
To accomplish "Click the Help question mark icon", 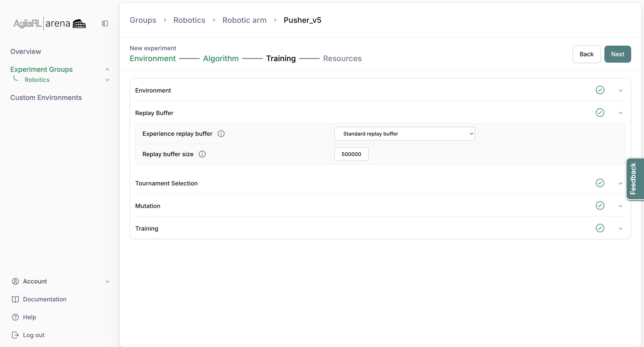I will click(x=15, y=317).
